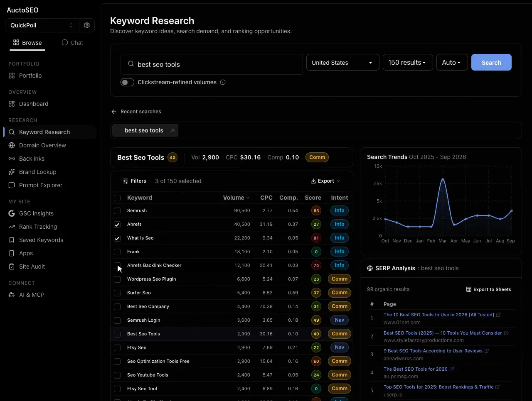The height and width of the screenshot is (401, 532).
Task: Open '9 Best SEO Tools According' link
Action: pos(433,351)
